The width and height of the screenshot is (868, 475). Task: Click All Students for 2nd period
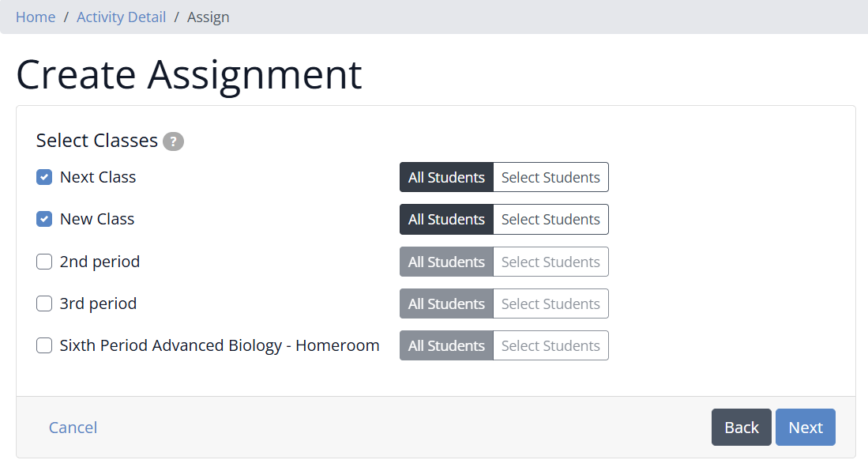click(446, 262)
